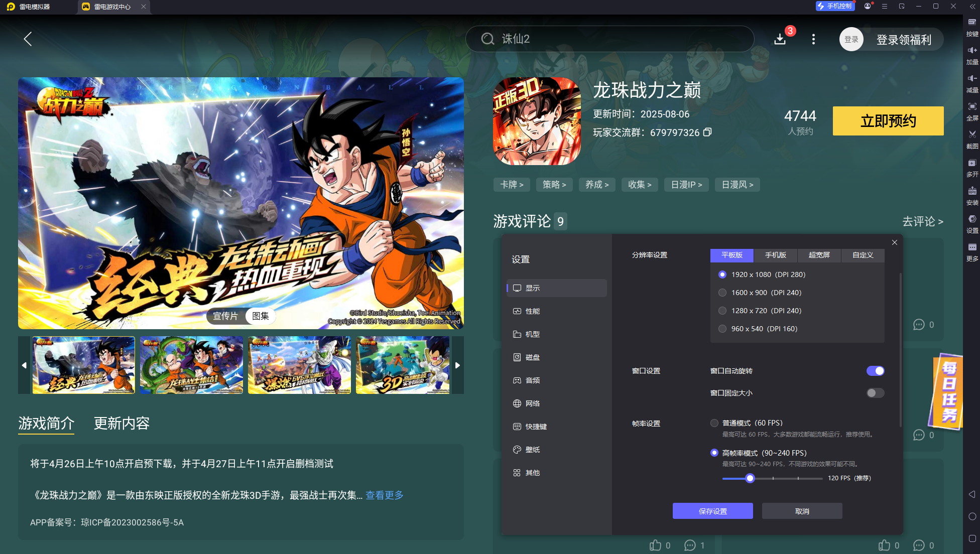The height and width of the screenshot is (554, 980).
Task: Switch to 自定义 resolution tab
Action: click(x=863, y=255)
